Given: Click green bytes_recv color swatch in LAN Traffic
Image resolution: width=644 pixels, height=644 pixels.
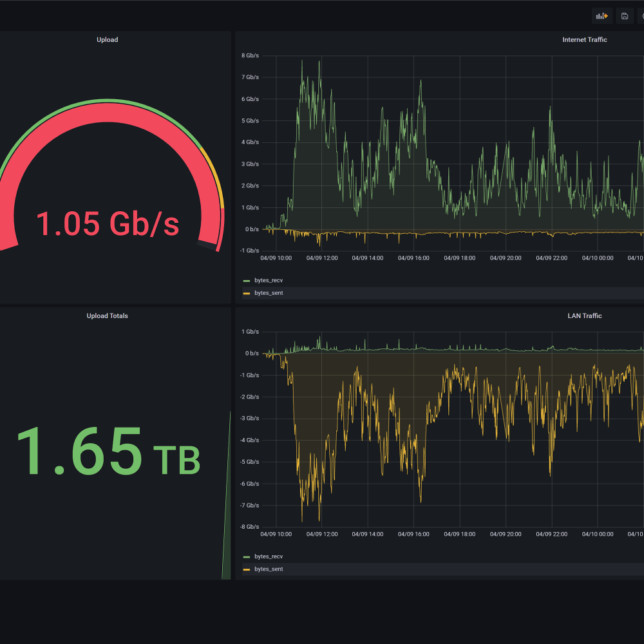Looking at the screenshot, I should [x=246, y=557].
